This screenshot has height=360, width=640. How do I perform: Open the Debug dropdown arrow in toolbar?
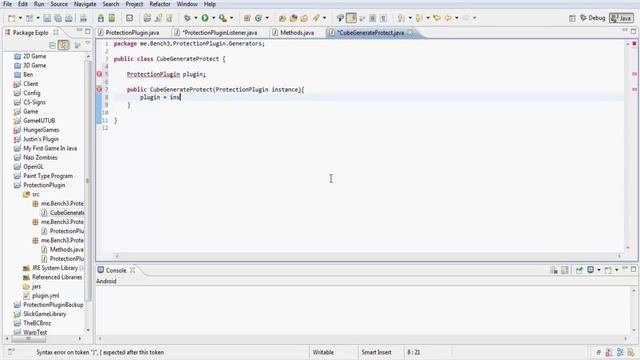click(196, 18)
